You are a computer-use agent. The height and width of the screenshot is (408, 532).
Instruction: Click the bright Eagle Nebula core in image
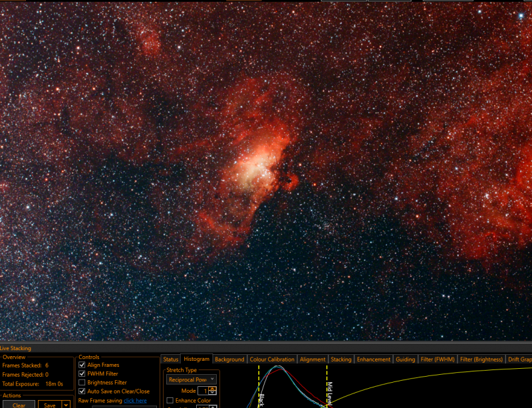point(253,168)
